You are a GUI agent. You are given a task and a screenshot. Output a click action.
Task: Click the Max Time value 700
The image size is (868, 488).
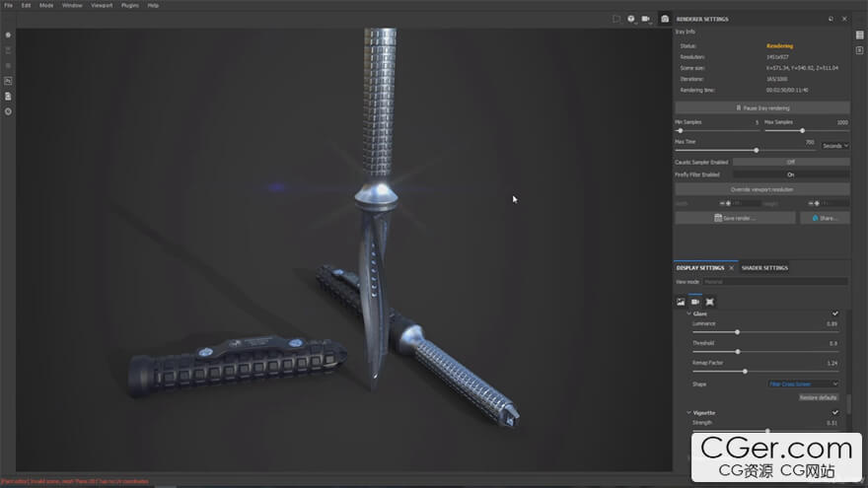(810, 142)
